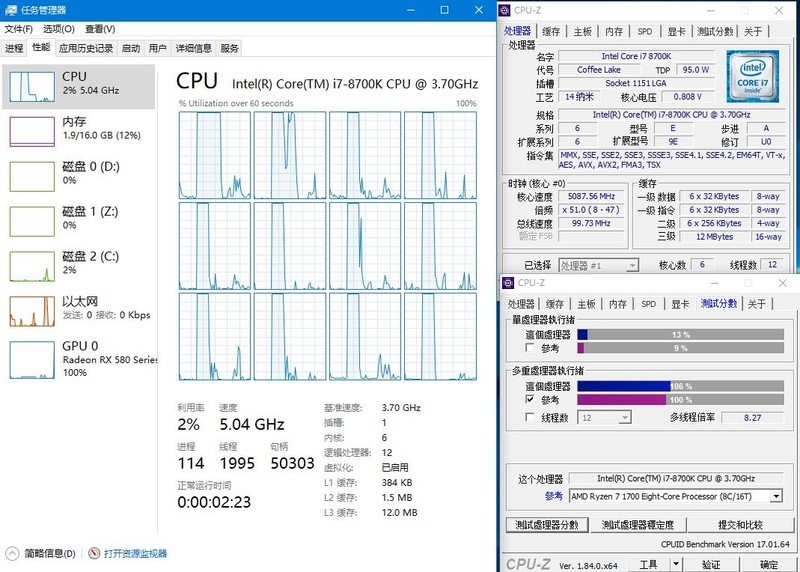The width and height of the screenshot is (800, 572).
Task: Open 关于 tab in upper CPU-Z window
Action: point(753,32)
